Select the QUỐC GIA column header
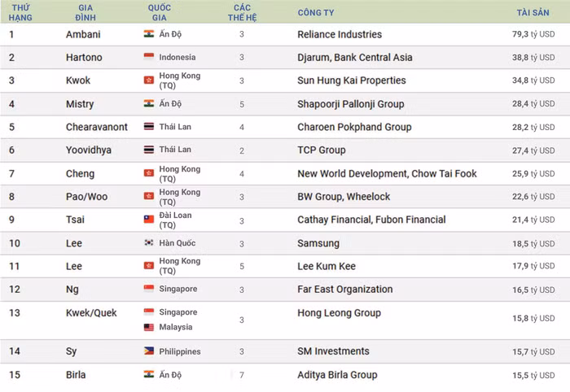This screenshot has height=392, width=570. pos(160,12)
